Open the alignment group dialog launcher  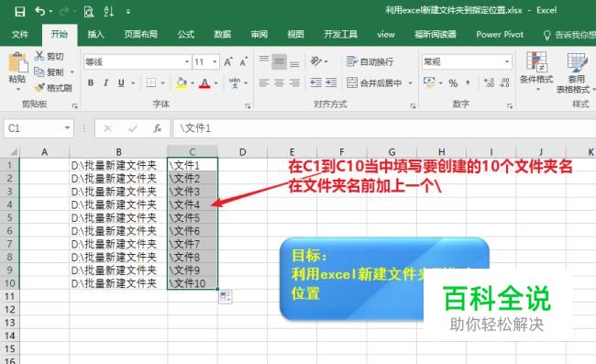pyautogui.click(x=414, y=106)
